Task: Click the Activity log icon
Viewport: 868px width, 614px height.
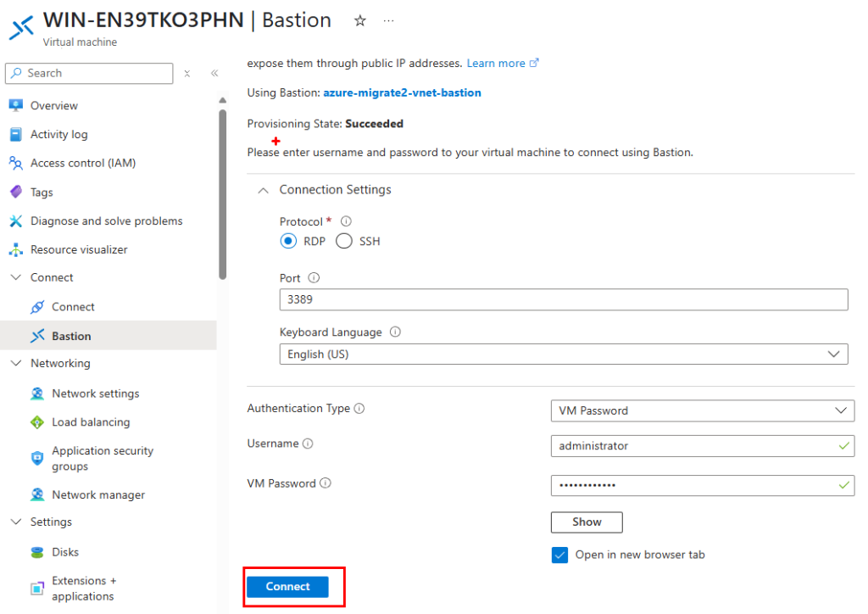Action: (x=16, y=135)
